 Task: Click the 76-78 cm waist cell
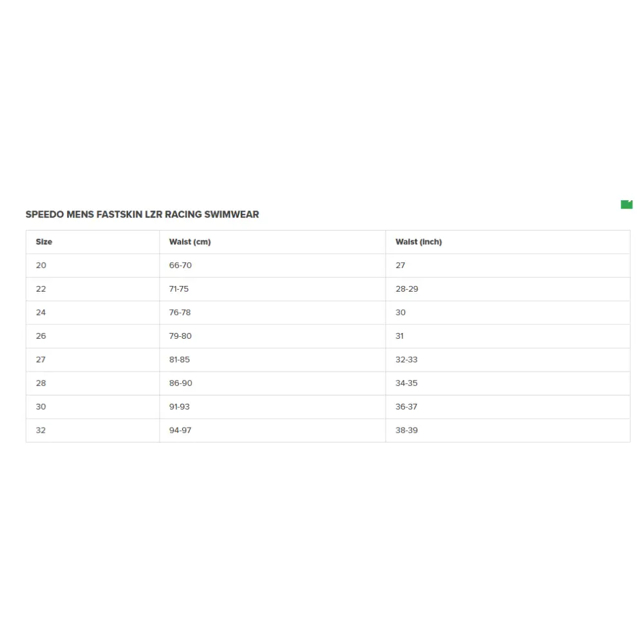tap(180, 312)
